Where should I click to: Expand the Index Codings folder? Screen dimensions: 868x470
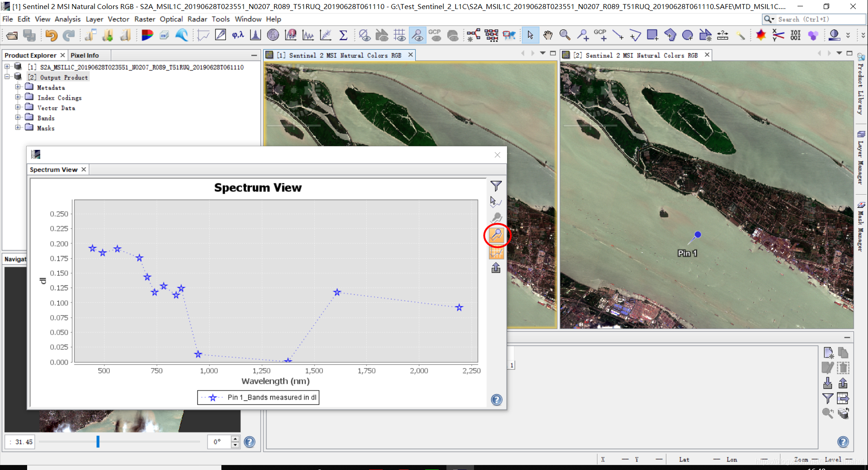click(18, 97)
